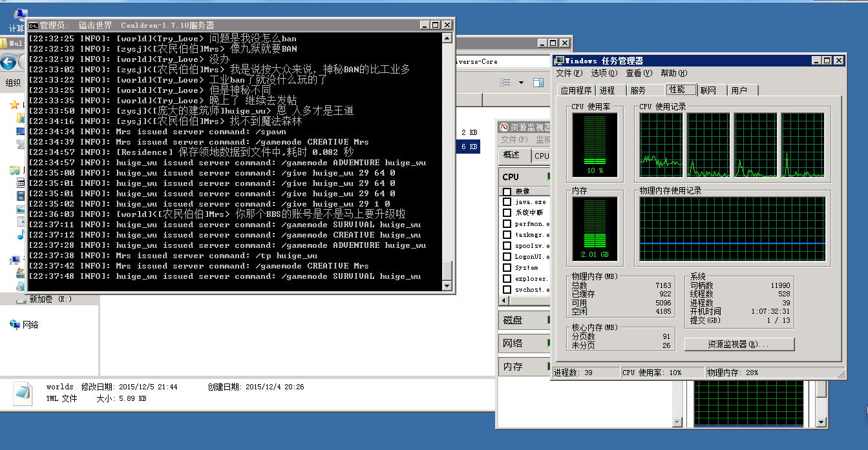The image size is (868, 450).
Task: Select the 联网 tab in Task Manager
Action: (x=708, y=90)
